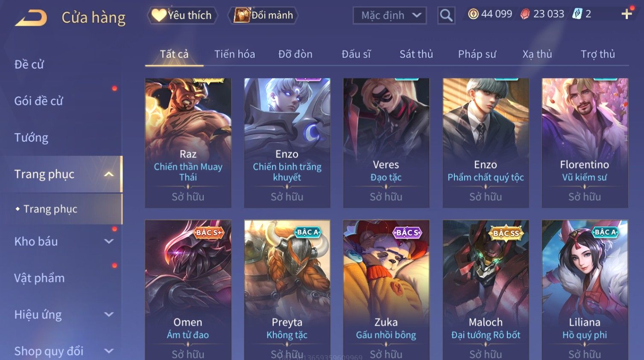Switch to the Sát thủ tab

pyautogui.click(x=416, y=54)
